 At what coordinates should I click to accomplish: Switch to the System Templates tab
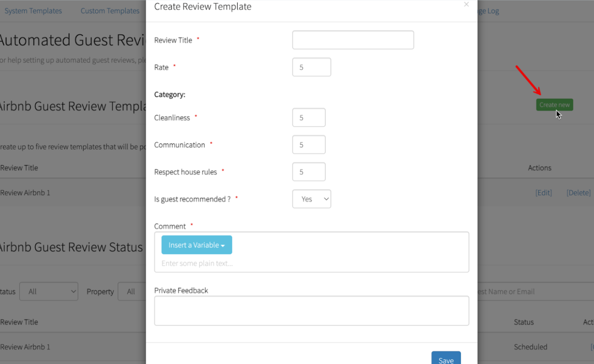point(33,11)
